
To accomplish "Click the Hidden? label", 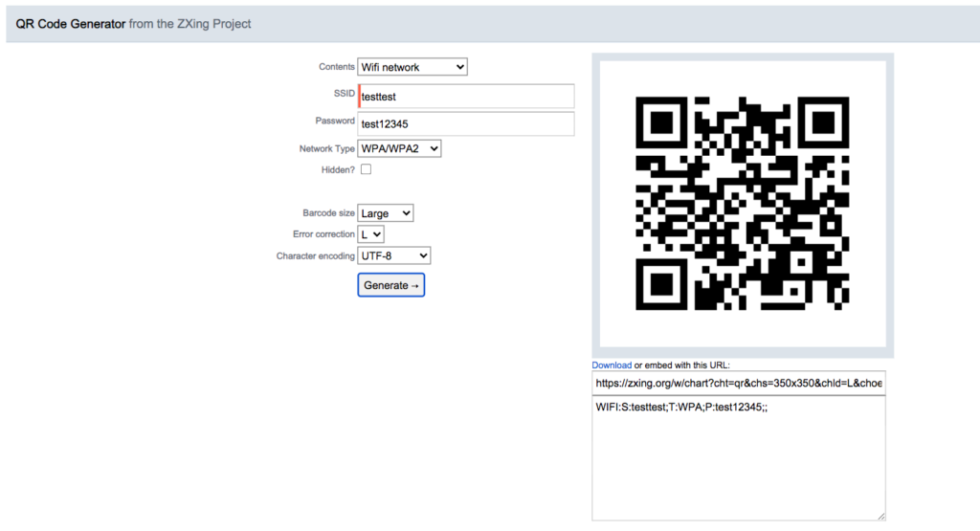I will 338,170.
